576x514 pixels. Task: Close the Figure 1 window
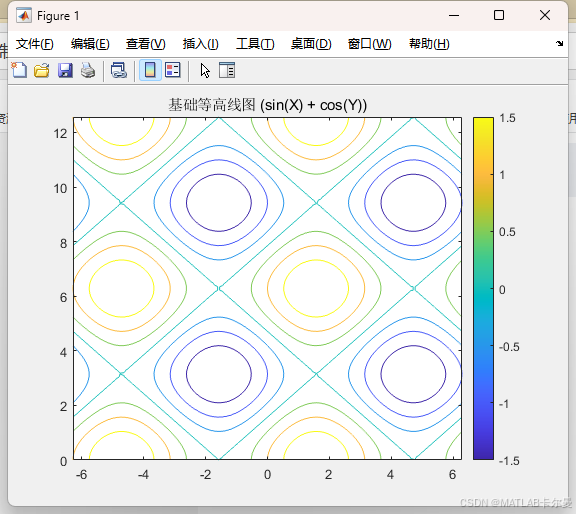(545, 15)
